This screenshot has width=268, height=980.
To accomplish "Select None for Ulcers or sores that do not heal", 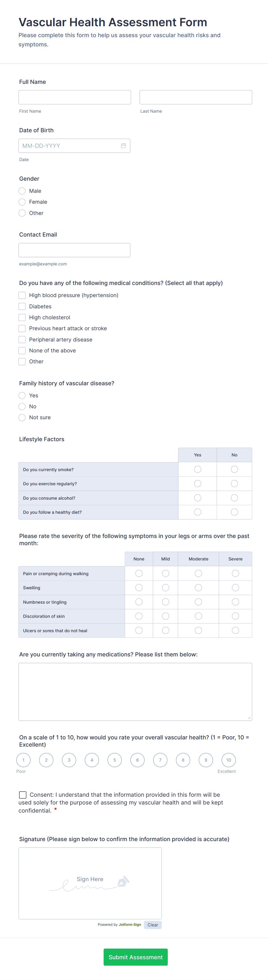I will (139, 630).
